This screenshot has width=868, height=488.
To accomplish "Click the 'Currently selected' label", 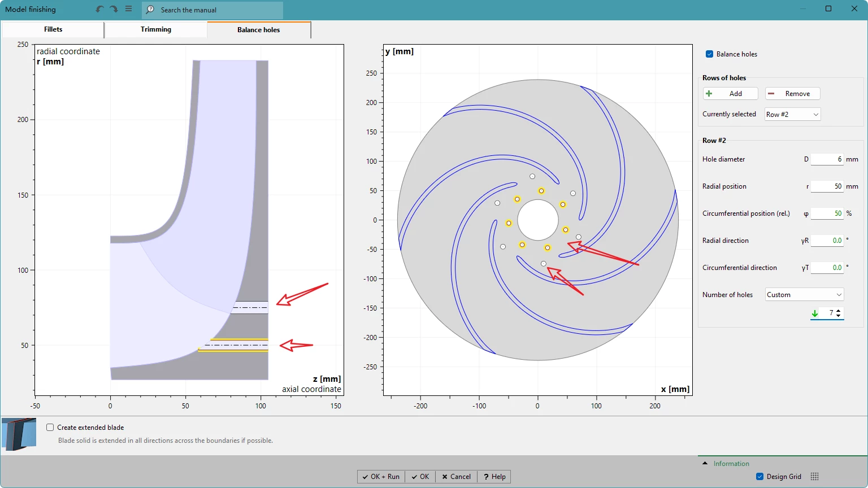I will [x=729, y=114].
